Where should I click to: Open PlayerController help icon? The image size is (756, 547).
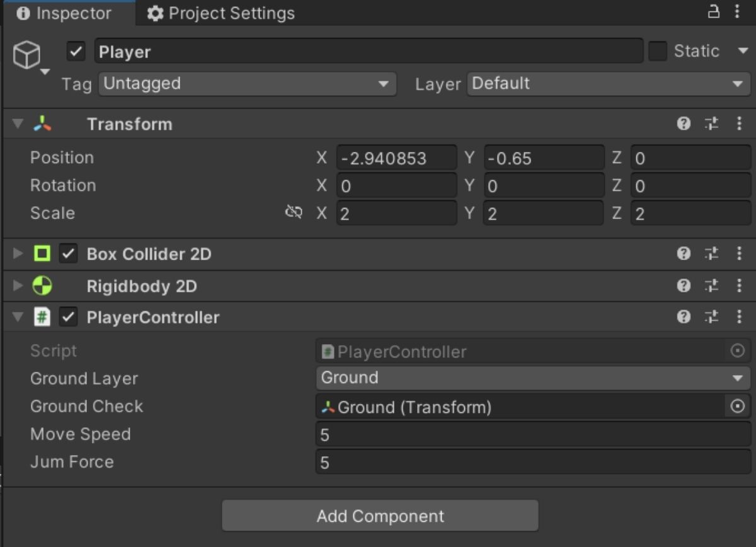pos(684,317)
